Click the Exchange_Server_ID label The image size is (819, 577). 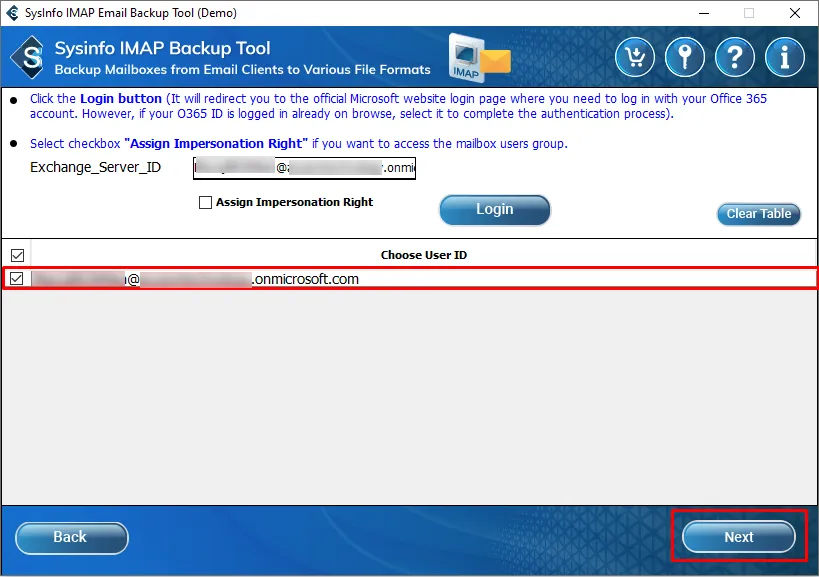point(96,167)
